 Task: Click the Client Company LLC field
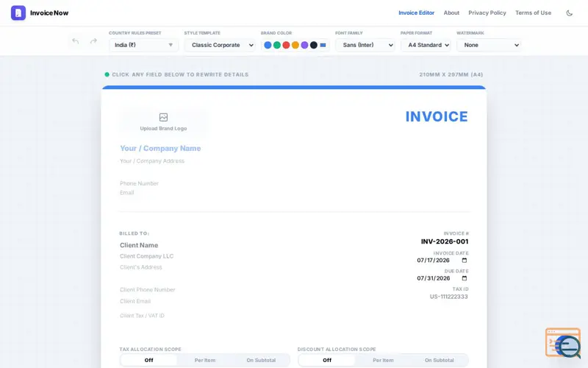pos(146,256)
